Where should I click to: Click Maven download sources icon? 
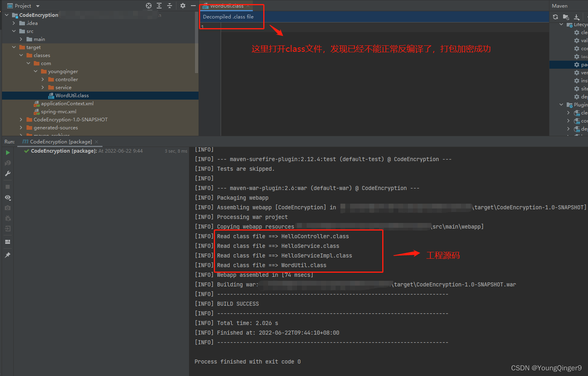[577, 17]
